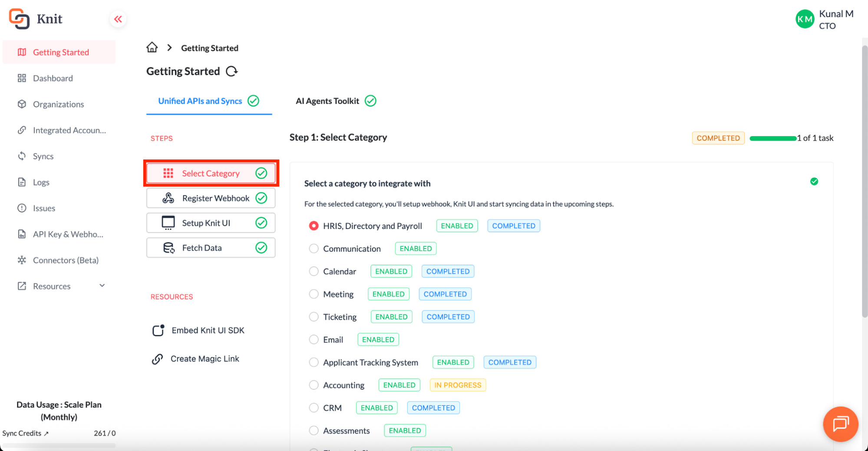
Task: Click the Select Category grid icon
Action: point(168,173)
